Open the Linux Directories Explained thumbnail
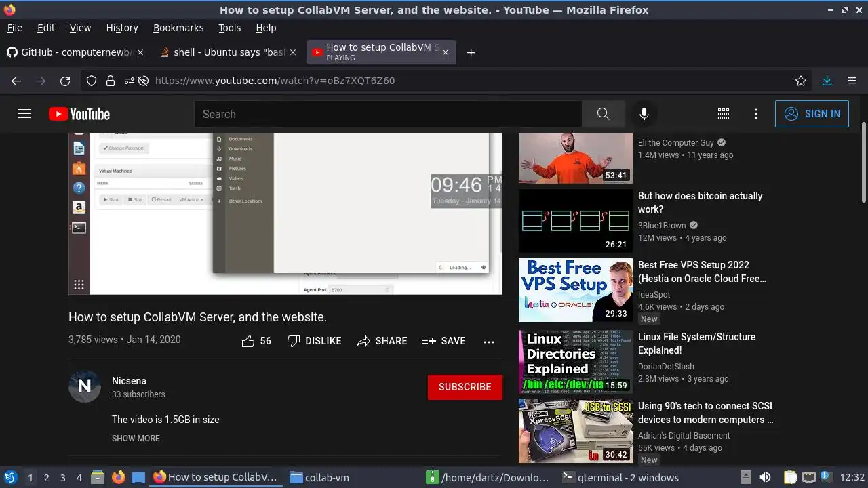868x488 pixels. [576, 362]
